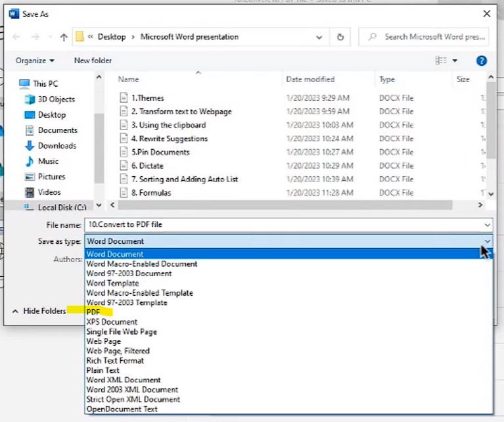Choose Word Document file type

click(x=288, y=254)
